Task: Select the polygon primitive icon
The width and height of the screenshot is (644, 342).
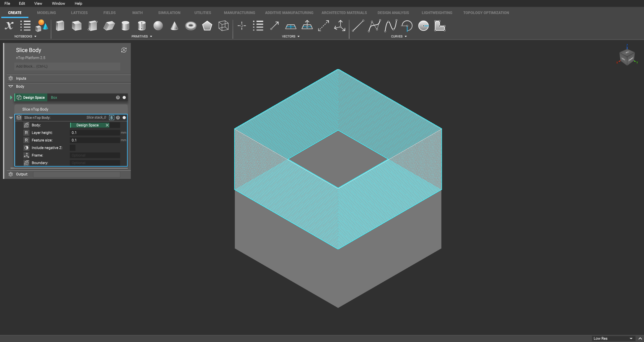Action: (x=207, y=26)
